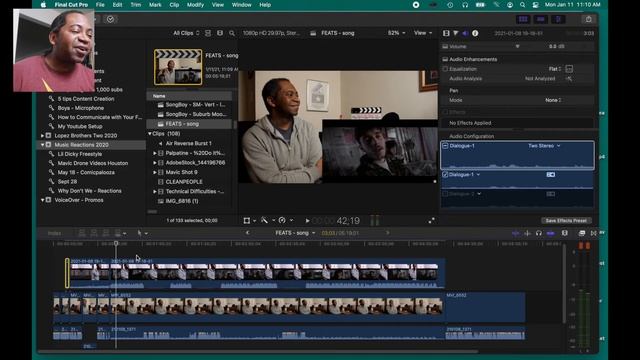Open the File menu

(x=100, y=5)
